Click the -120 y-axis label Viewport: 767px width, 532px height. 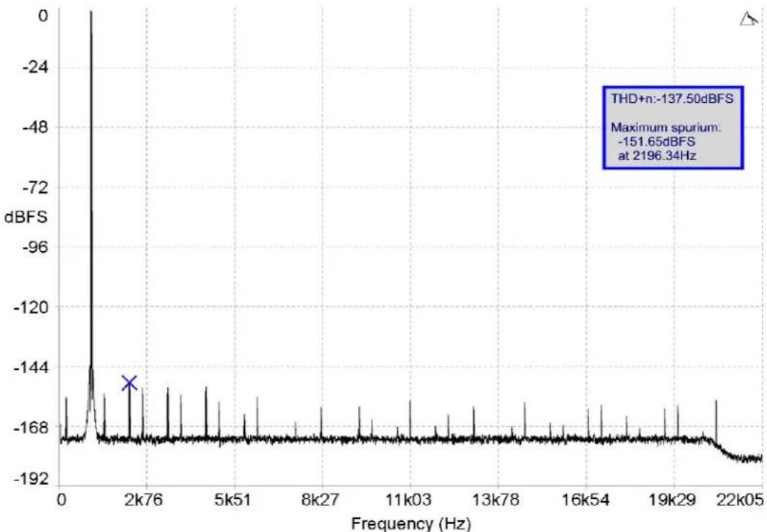[32, 307]
